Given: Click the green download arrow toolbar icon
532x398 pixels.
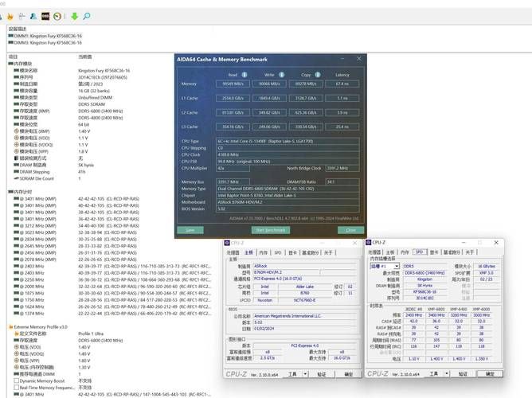Looking at the screenshot, I should point(74,16).
